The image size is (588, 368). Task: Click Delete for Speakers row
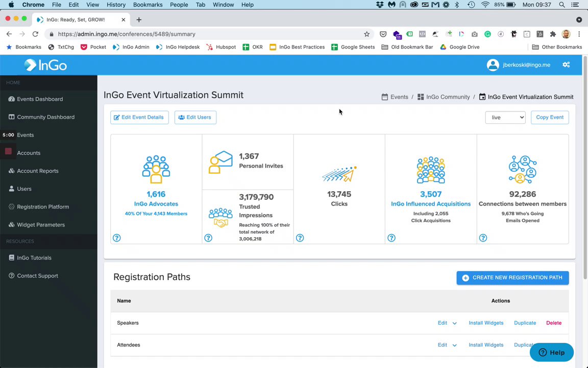click(x=554, y=323)
